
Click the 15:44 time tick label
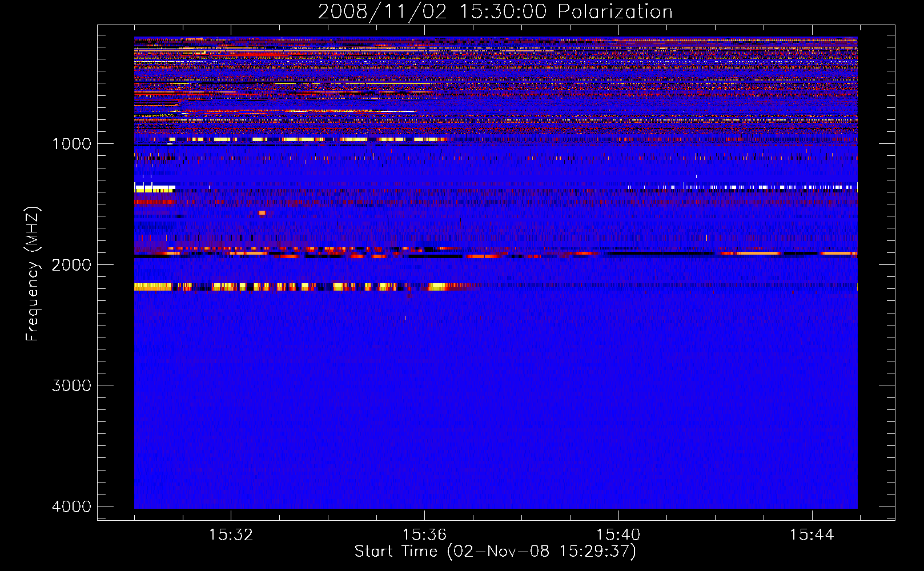tap(811, 535)
